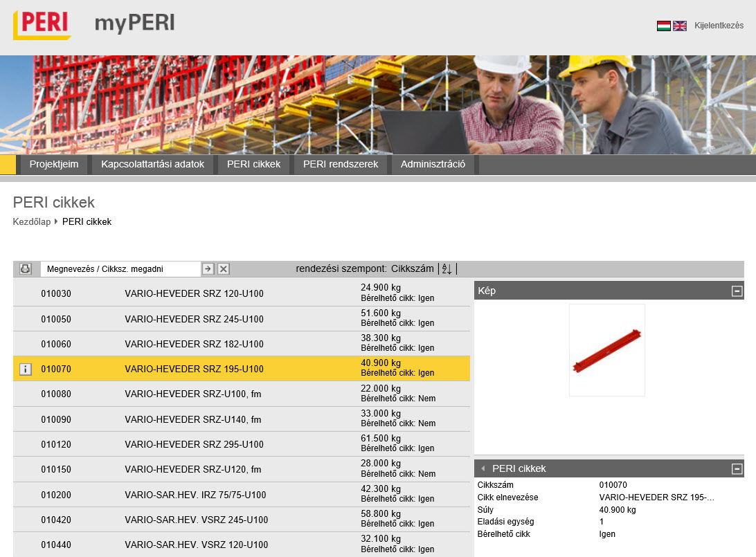
Task: Select article 010120 VARIO-HEVEDER SRZ 295-U100
Action: click(x=242, y=444)
